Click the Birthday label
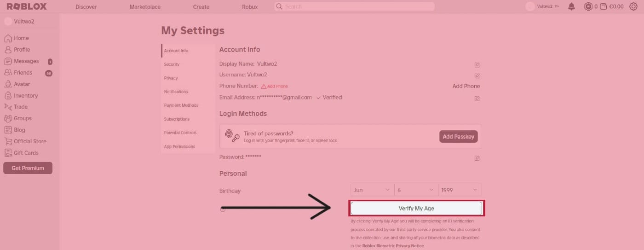 pyautogui.click(x=230, y=191)
